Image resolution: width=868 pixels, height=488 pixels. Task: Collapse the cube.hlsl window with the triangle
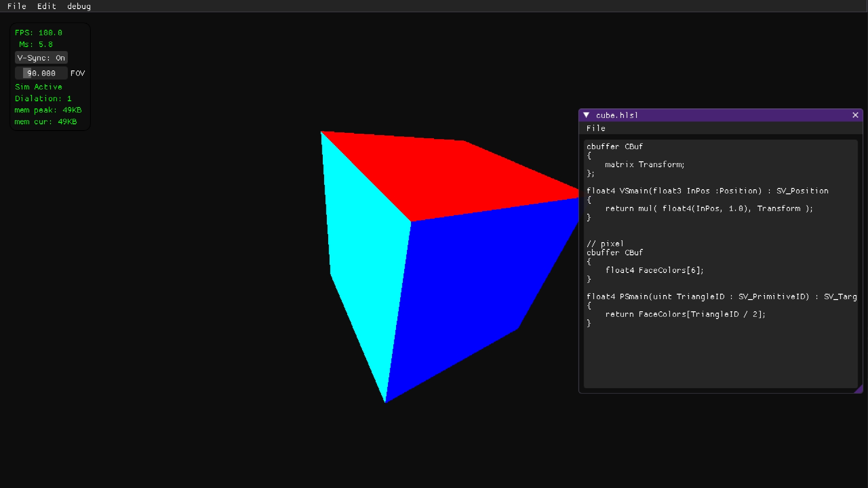coord(586,115)
